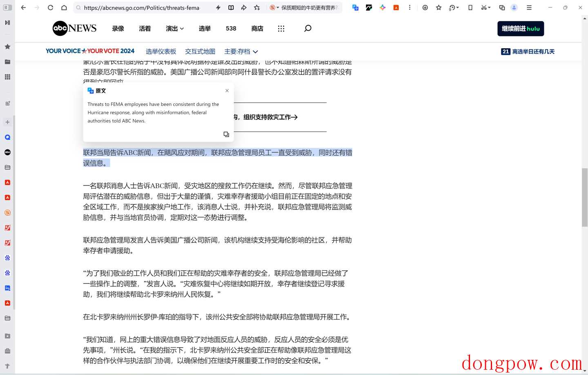Open the 录像 navigation item
The height and width of the screenshot is (375, 588).
[118, 29]
